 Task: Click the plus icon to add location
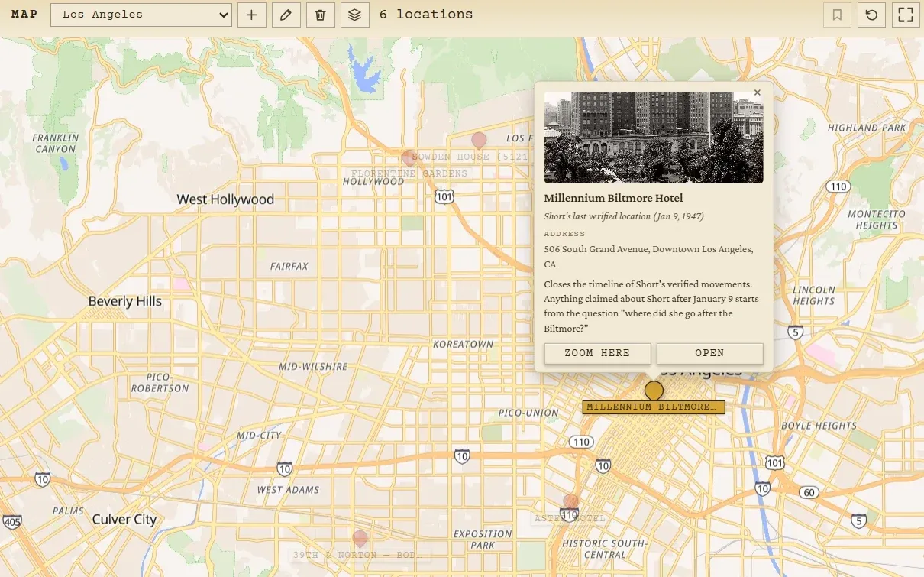(x=252, y=15)
